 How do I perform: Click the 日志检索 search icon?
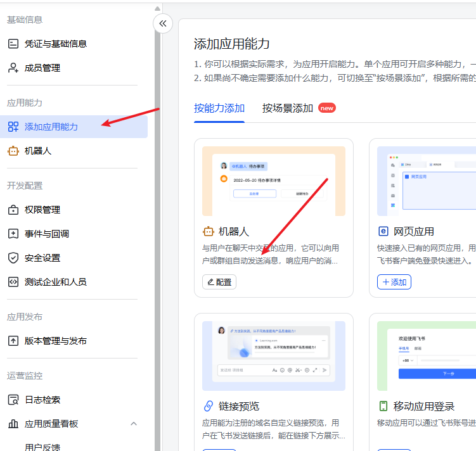tap(13, 400)
